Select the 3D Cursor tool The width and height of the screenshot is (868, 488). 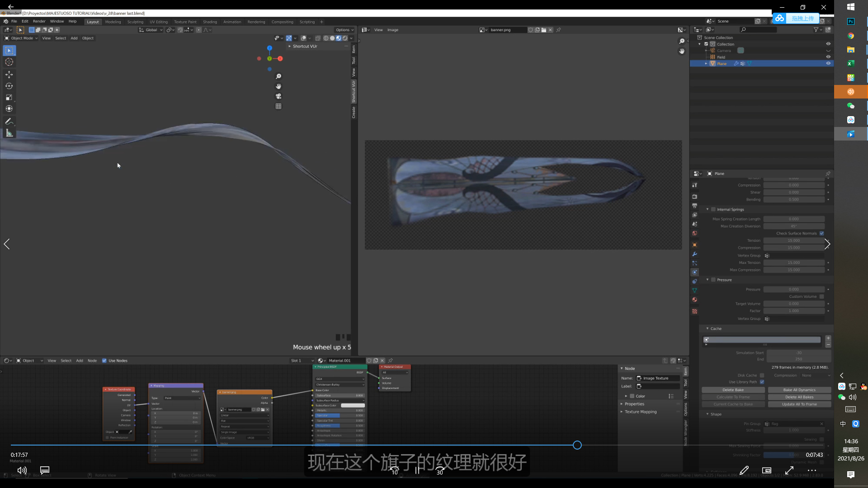9,62
